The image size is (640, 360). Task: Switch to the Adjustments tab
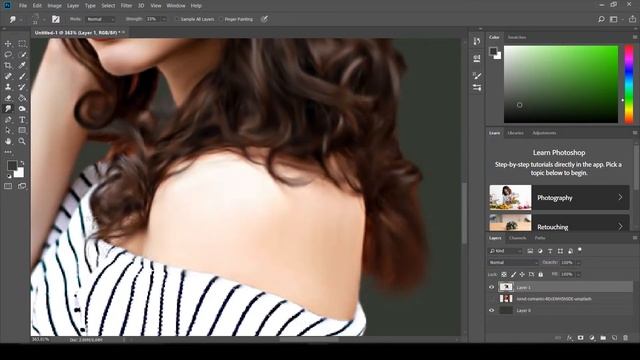click(x=544, y=133)
